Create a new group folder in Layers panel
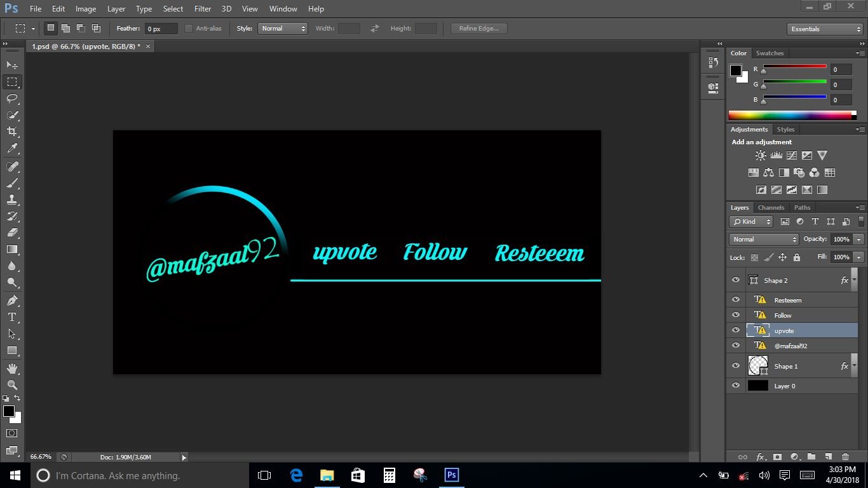Viewport: 868px width, 488px height. 811,457
